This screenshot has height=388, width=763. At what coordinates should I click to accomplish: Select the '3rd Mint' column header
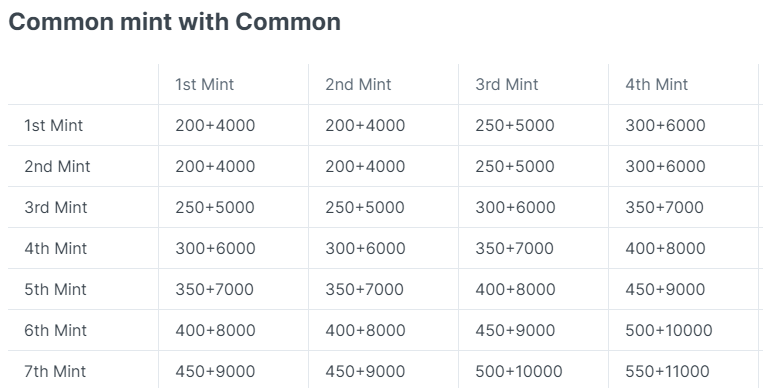[x=507, y=84]
